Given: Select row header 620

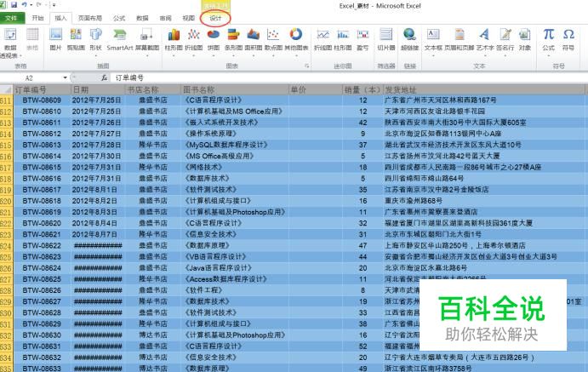Looking at the screenshot, I should point(6,201).
